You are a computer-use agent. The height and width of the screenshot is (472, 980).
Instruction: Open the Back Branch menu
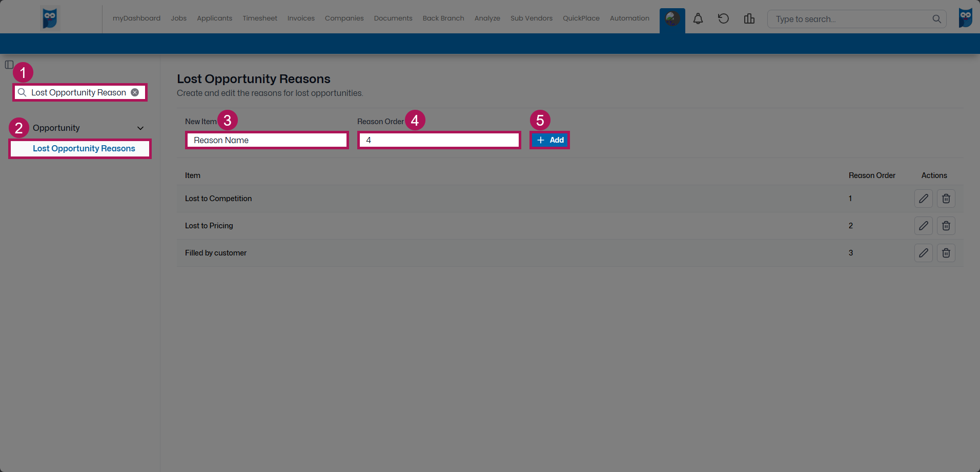click(443, 18)
